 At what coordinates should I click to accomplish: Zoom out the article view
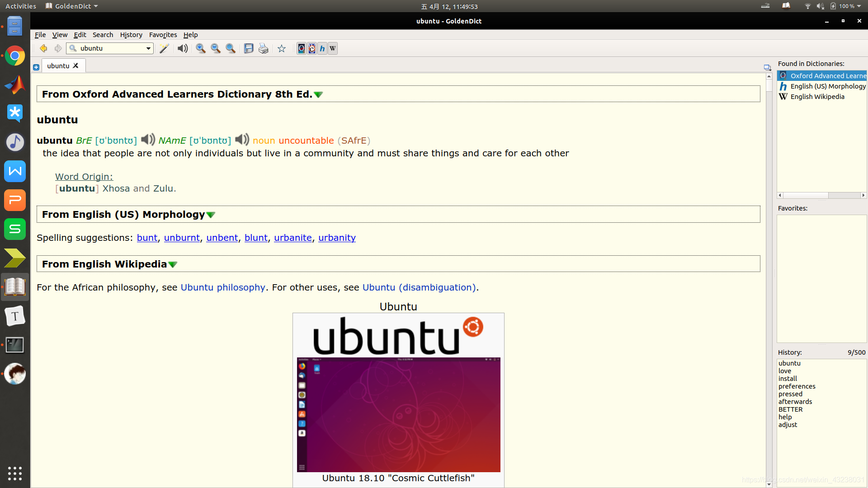(x=216, y=48)
